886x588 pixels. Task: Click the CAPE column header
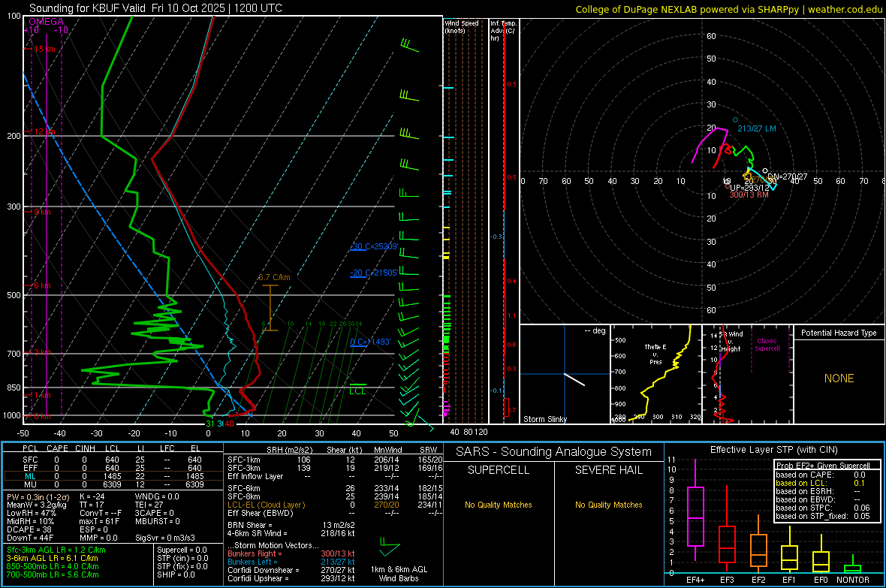pos(57,448)
